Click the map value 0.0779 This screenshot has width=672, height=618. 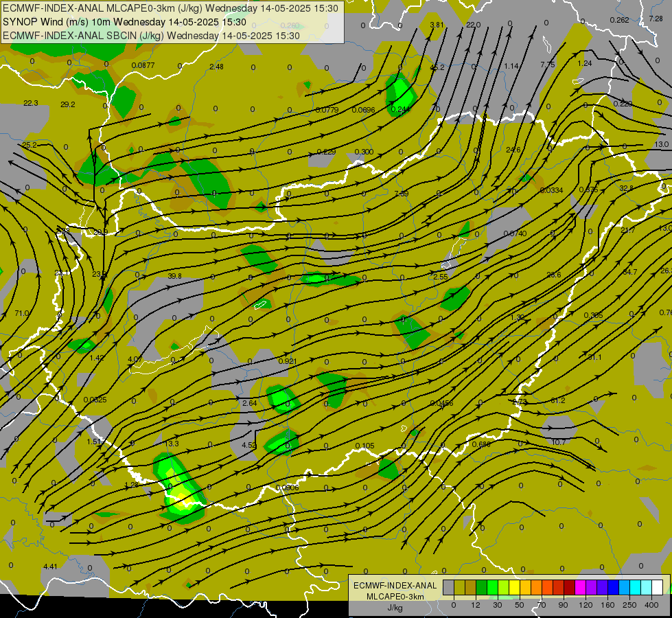[327, 110]
